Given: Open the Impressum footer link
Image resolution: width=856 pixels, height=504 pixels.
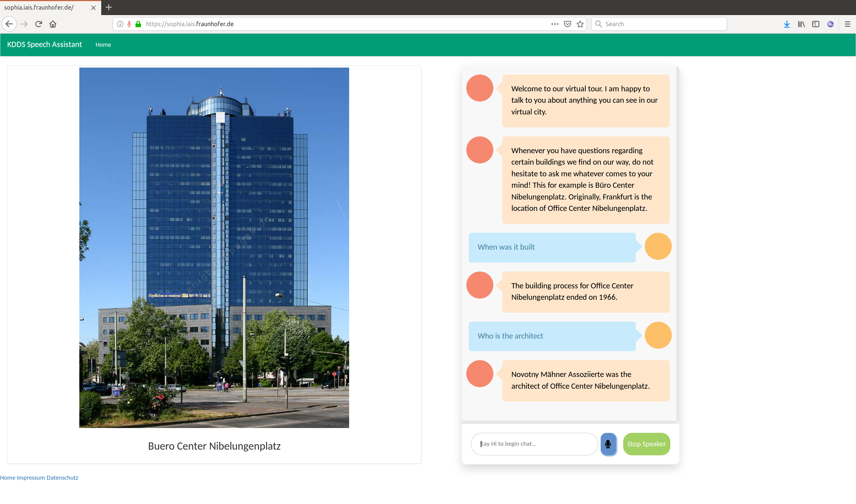Looking at the screenshot, I should coord(31,478).
